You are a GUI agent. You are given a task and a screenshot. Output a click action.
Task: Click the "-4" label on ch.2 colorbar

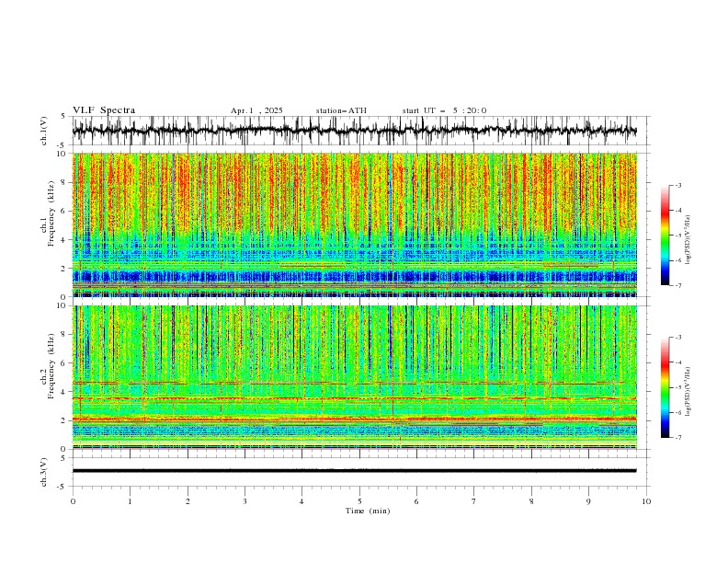pyautogui.click(x=678, y=362)
